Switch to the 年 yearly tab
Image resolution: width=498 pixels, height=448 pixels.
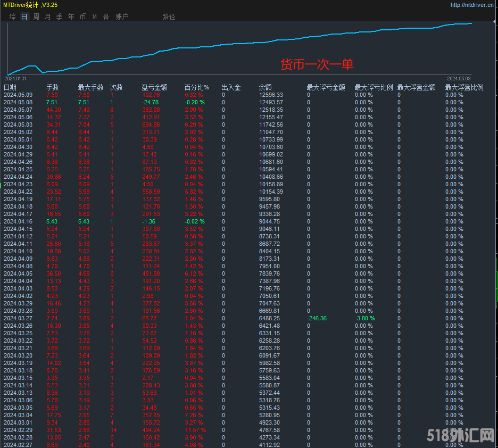point(71,16)
